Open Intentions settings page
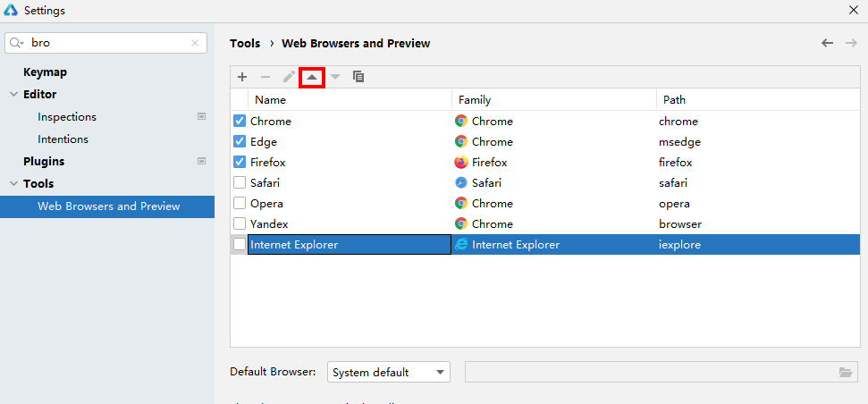Image resolution: width=868 pixels, height=404 pixels. point(63,139)
